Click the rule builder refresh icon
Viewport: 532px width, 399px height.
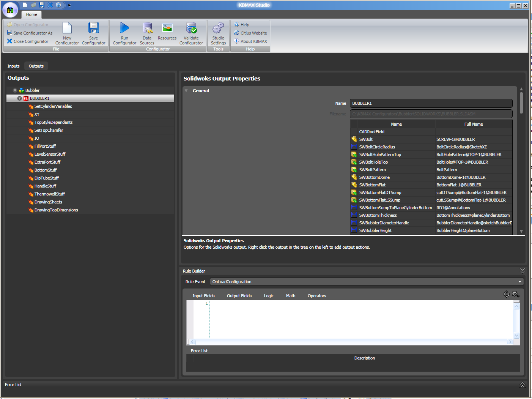coord(506,294)
